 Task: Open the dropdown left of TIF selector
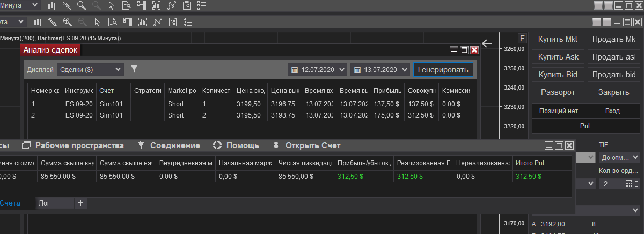click(x=585, y=157)
